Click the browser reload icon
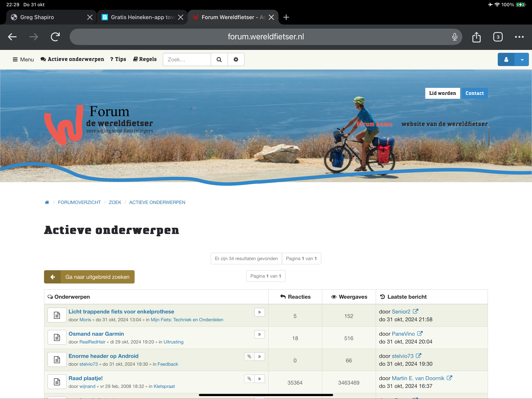The width and height of the screenshot is (532, 399). click(x=55, y=37)
